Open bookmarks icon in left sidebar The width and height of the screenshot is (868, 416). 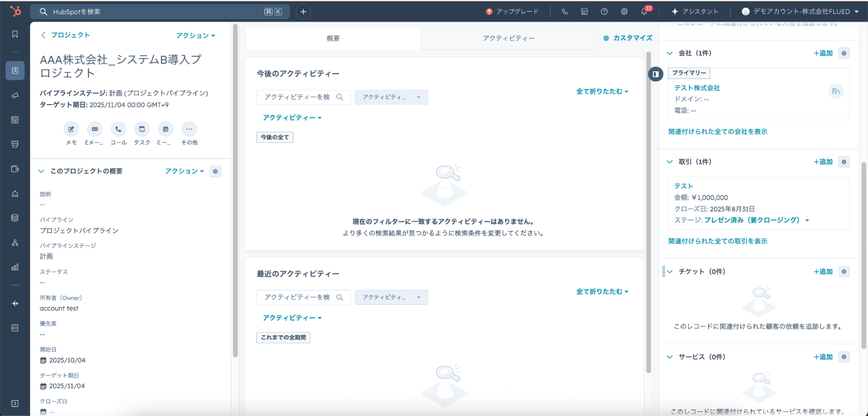pyautogui.click(x=15, y=34)
